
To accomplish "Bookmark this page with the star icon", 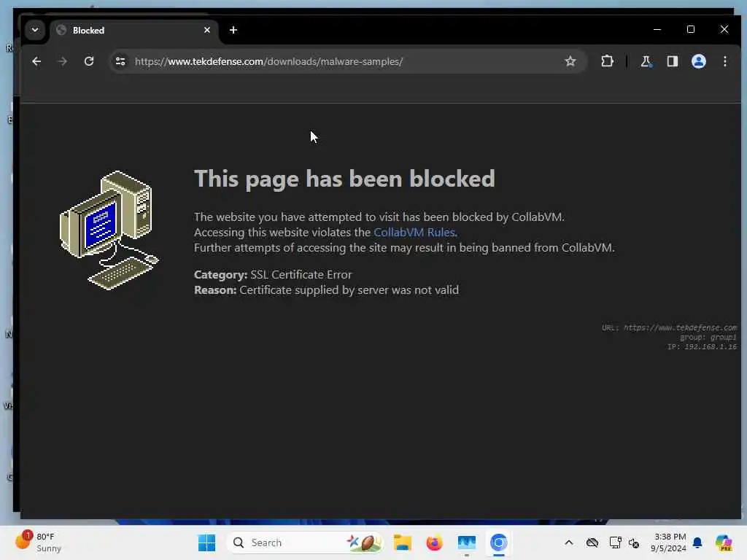I will pyautogui.click(x=570, y=61).
